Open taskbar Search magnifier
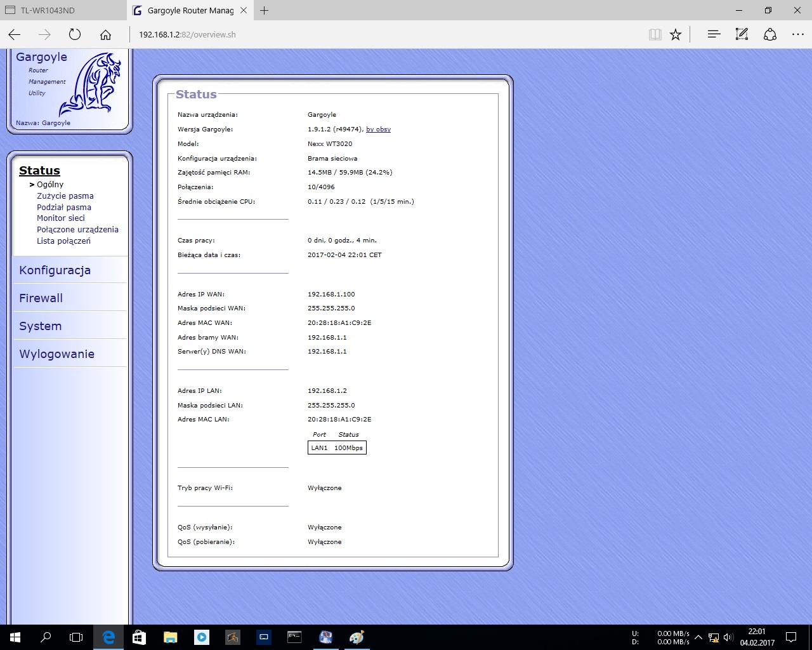812x650 pixels. point(46,637)
